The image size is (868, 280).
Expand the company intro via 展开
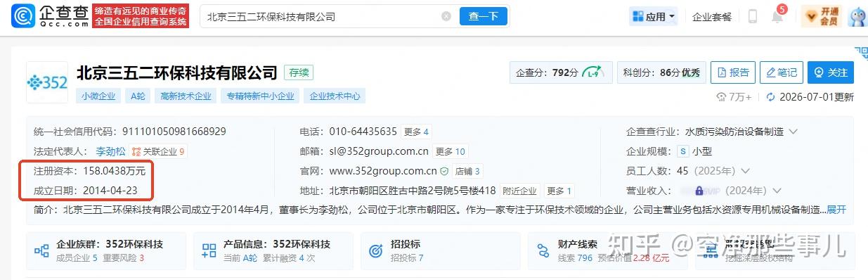(x=836, y=210)
